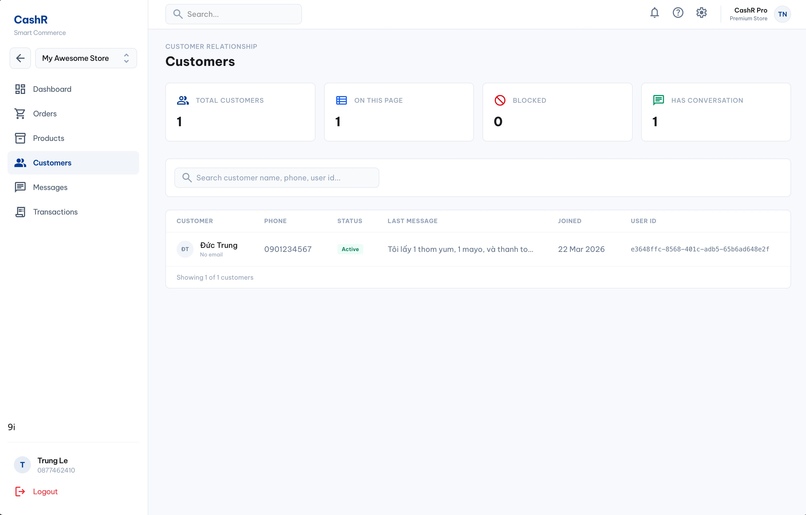
Task: Click the Blocked count value 0
Action: coord(498,122)
